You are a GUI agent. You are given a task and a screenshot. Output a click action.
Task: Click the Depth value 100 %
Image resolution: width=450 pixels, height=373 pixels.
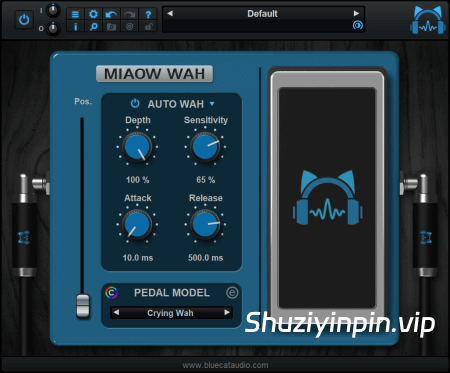[137, 180]
